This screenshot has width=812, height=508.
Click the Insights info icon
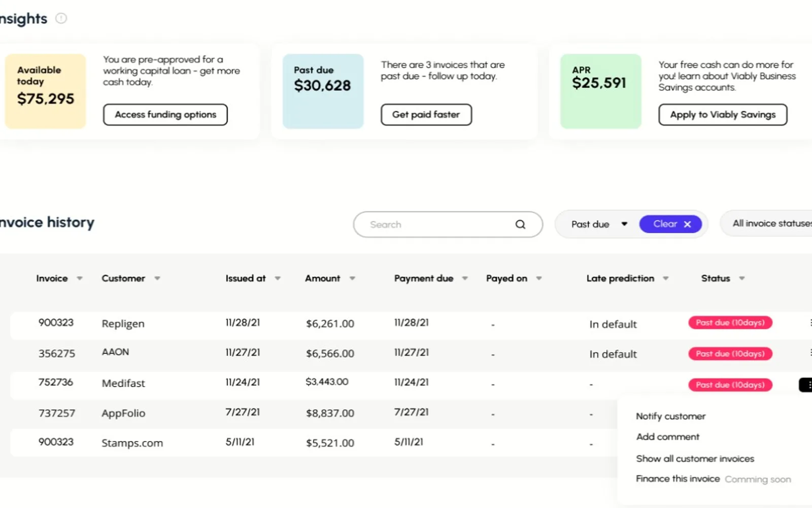(61, 18)
